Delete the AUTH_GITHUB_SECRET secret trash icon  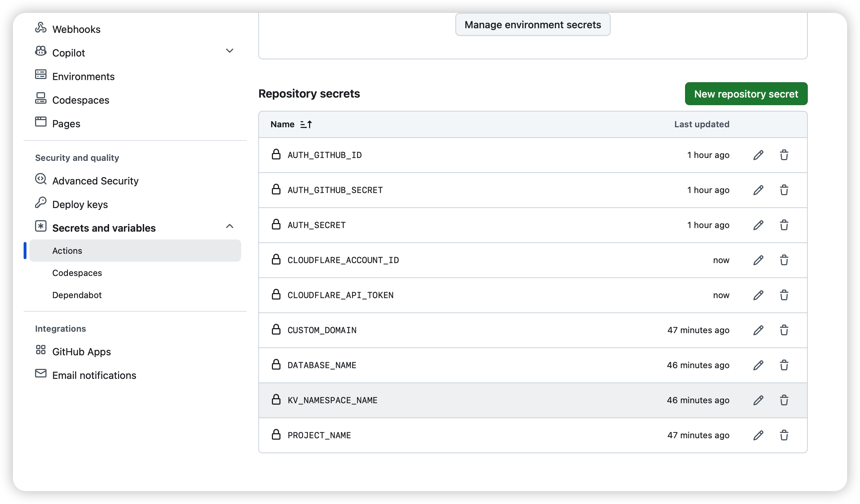pyautogui.click(x=784, y=190)
